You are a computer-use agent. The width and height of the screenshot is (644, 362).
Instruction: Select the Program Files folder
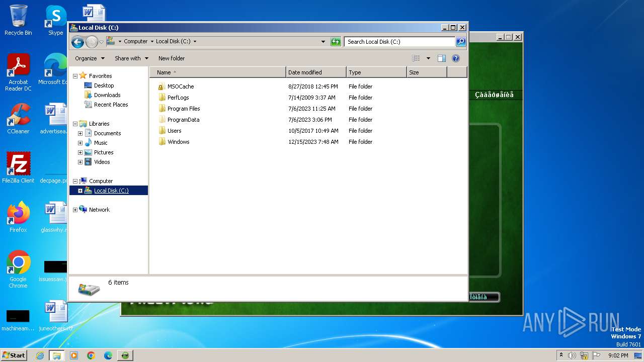(x=184, y=109)
